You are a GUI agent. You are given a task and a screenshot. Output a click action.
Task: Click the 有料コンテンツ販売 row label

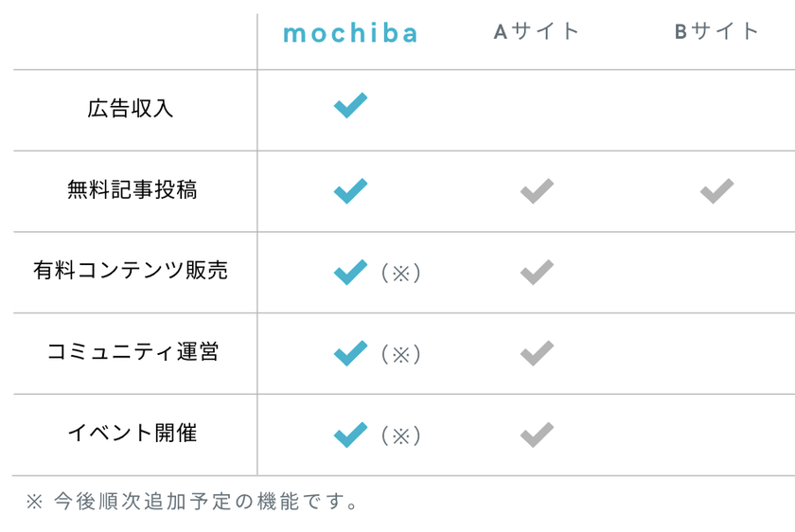[131, 271]
